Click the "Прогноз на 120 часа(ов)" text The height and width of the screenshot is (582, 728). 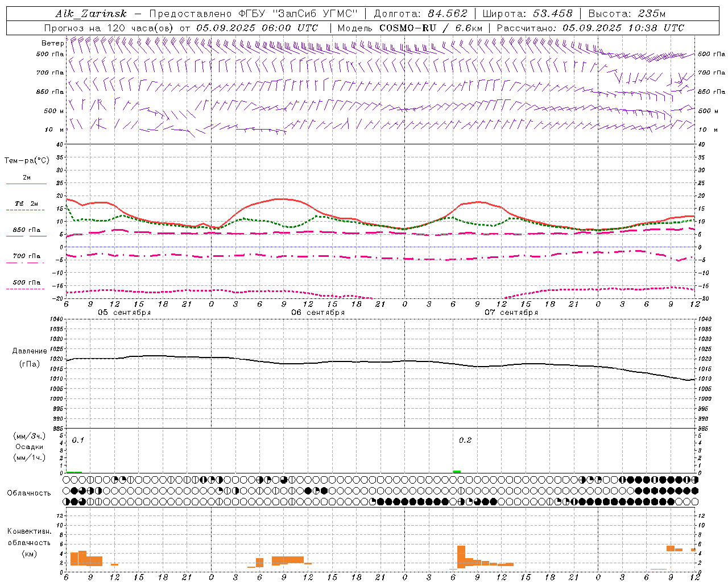(110, 28)
